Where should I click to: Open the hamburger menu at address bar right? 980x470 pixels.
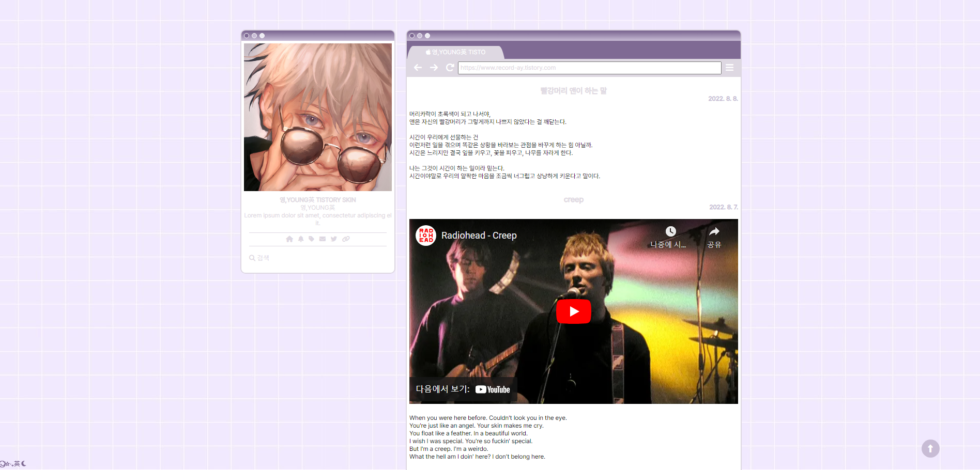point(729,68)
